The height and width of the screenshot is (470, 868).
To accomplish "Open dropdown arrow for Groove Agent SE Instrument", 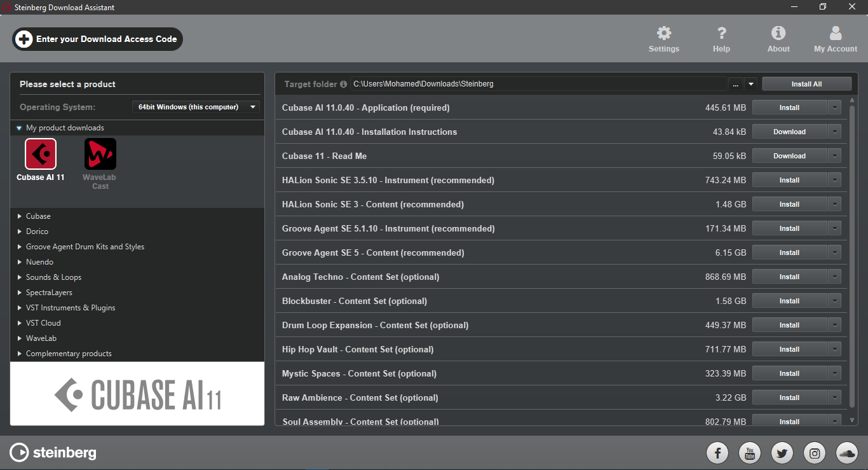I will [x=835, y=228].
